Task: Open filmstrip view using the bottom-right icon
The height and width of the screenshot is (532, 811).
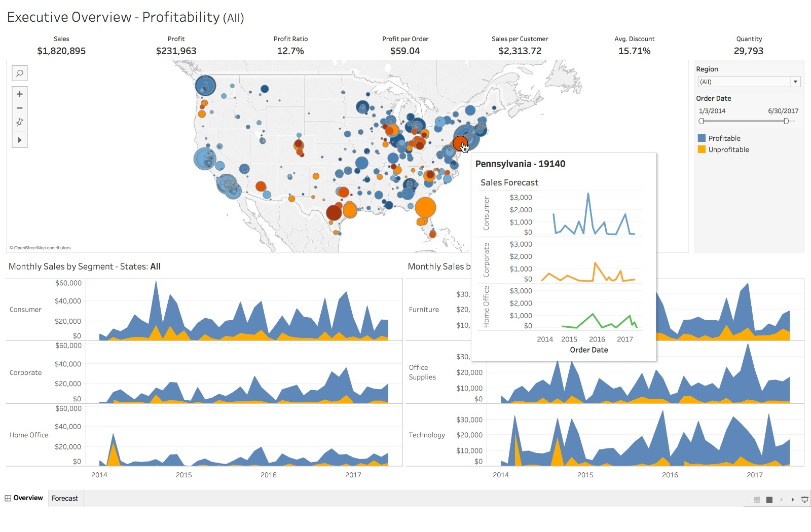Action: point(757,499)
